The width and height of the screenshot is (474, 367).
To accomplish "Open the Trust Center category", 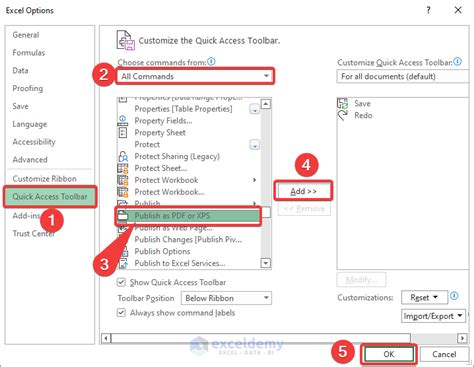I will pyautogui.click(x=34, y=233).
